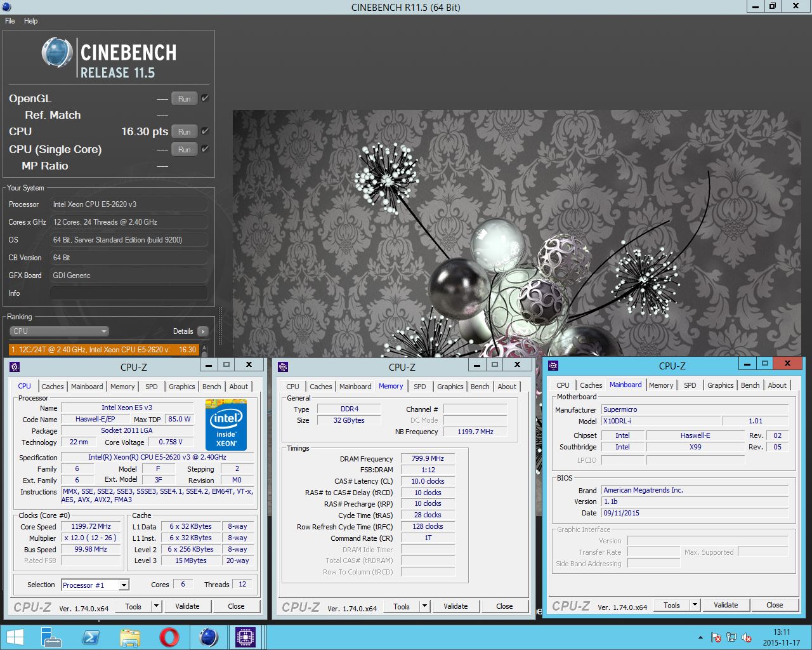Click the middle CPU-Z window title icon
This screenshot has height=650, width=812.
click(x=284, y=366)
